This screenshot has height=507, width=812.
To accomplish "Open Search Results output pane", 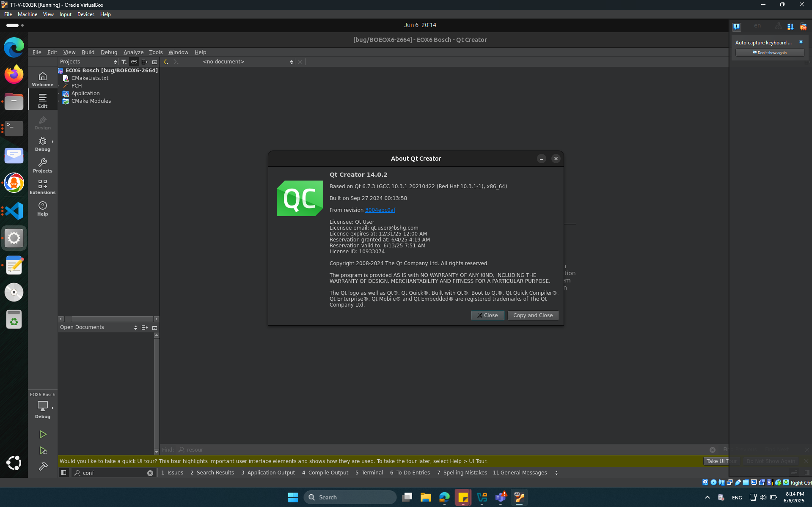I will tap(212, 473).
